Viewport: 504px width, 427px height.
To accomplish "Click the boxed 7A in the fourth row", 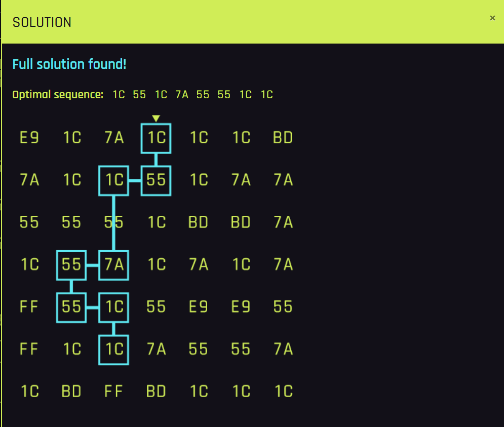I will click(x=114, y=265).
